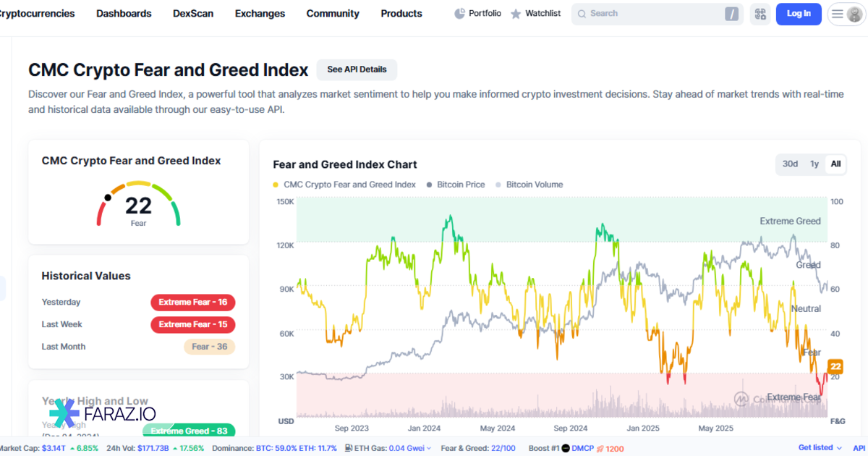Click the search magnifier icon

582,14
